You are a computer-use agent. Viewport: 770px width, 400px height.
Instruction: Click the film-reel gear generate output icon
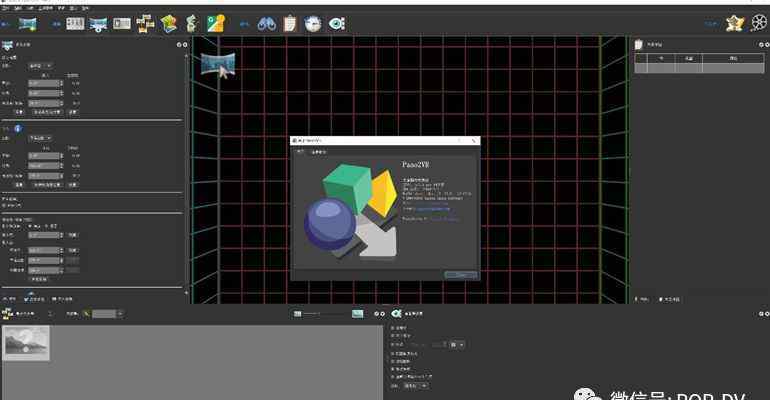[759, 23]
